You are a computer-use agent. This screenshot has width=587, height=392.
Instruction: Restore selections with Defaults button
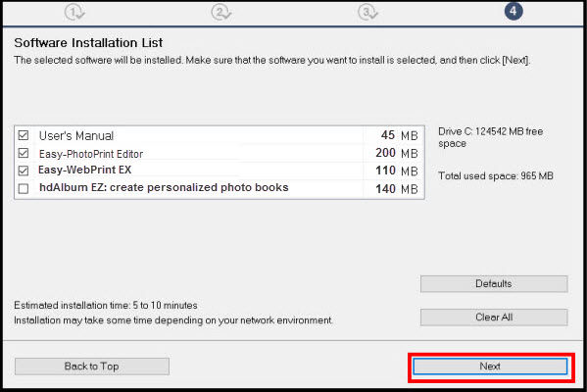[494, 284]
